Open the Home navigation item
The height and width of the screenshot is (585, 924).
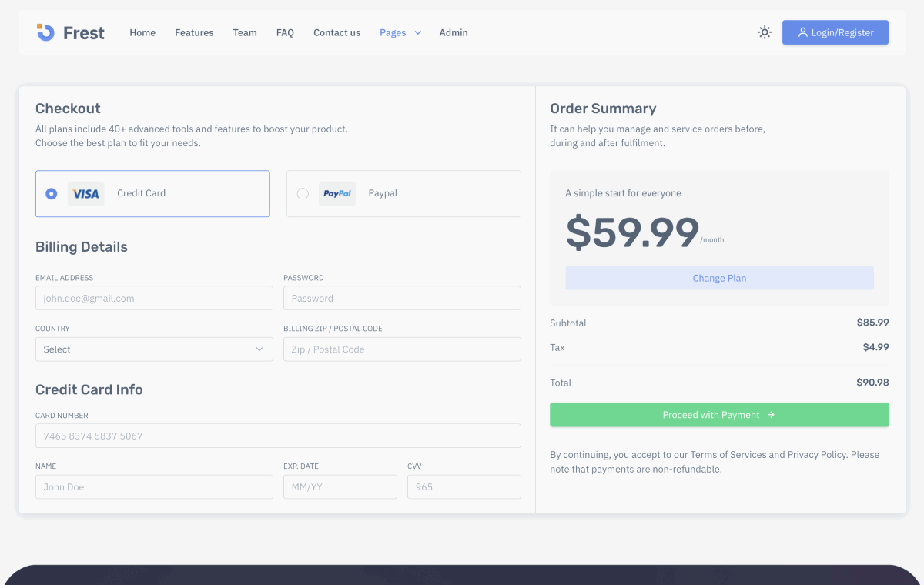142,32
